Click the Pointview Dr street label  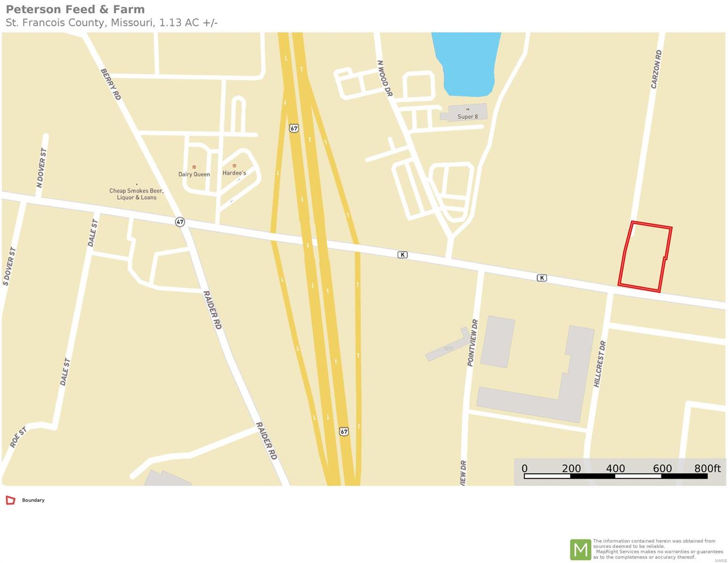click(472, 343)
